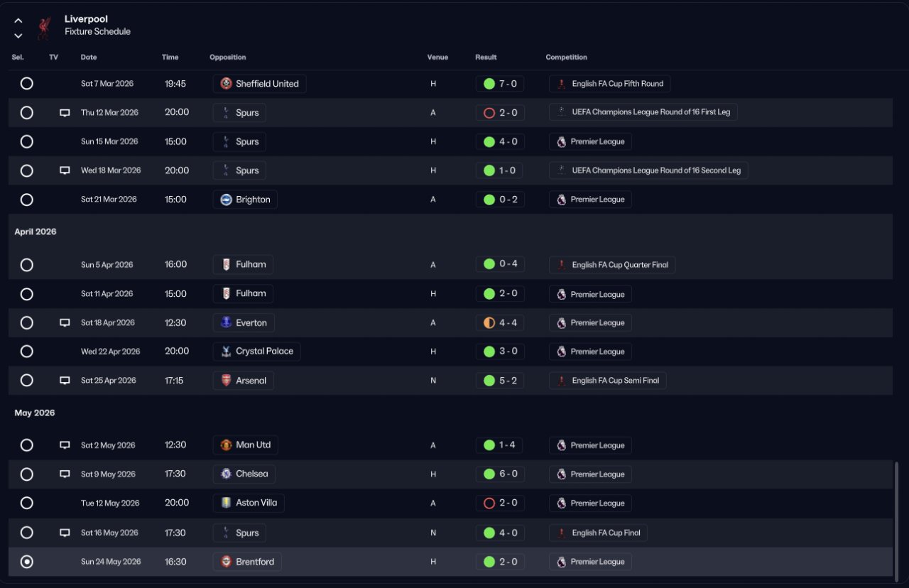The height and width of the screenshot is (588, 909).
Task: Sort by Competition column header
Action: [x=566, y=58]
